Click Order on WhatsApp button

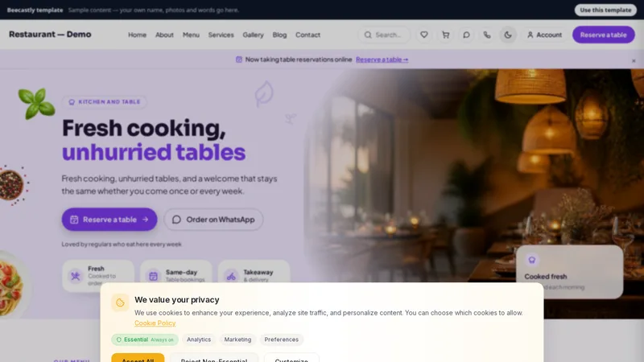[213, 220]
